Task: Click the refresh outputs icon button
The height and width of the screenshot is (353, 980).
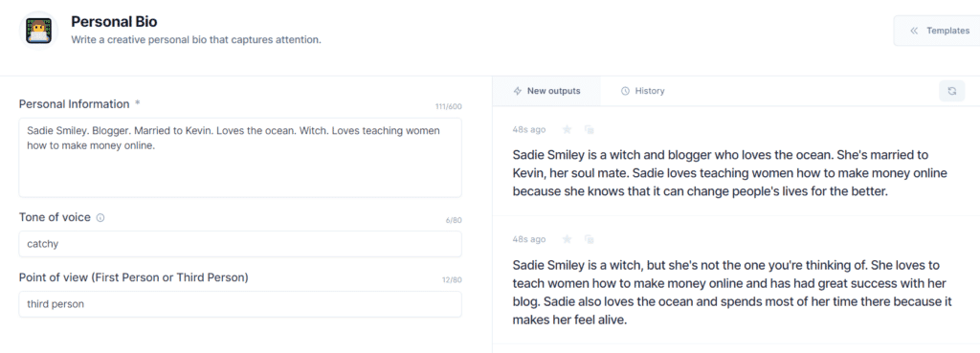Action: [x=952, y=91]
